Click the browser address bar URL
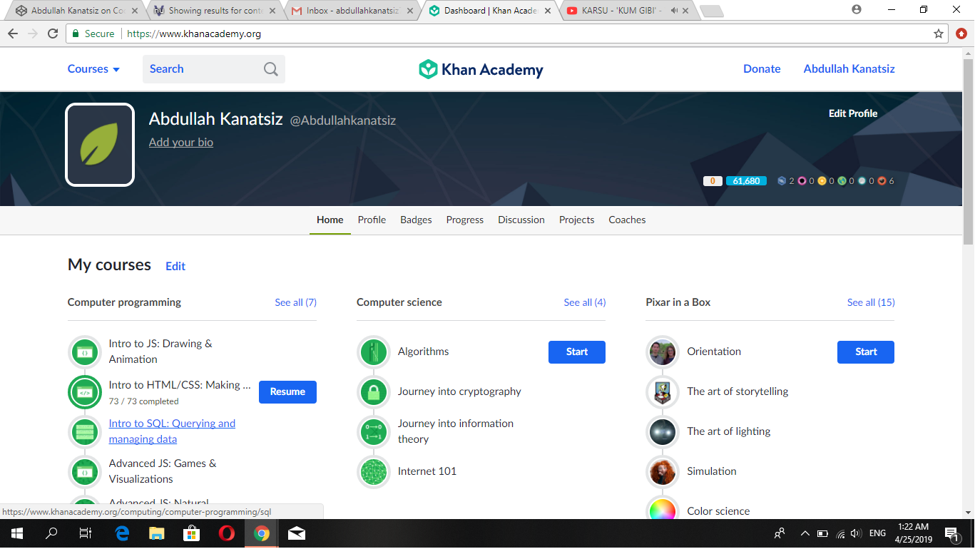980x549 pixels. (x=194, y=34)
